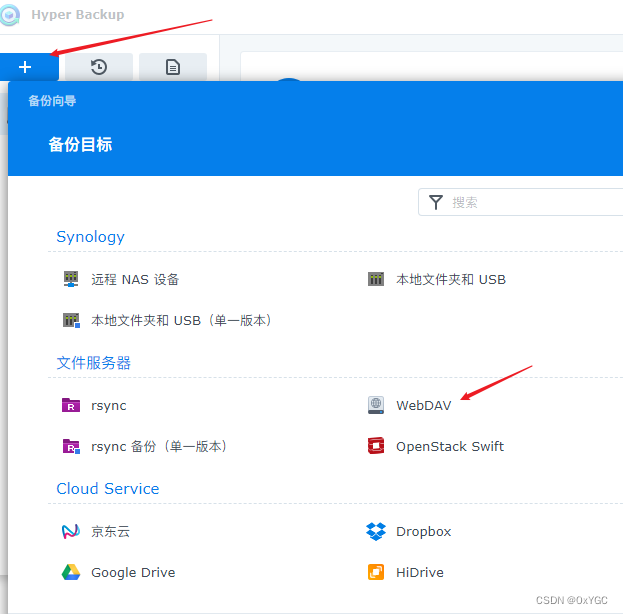Click the filter funnel icon in search box

point(436,202)
